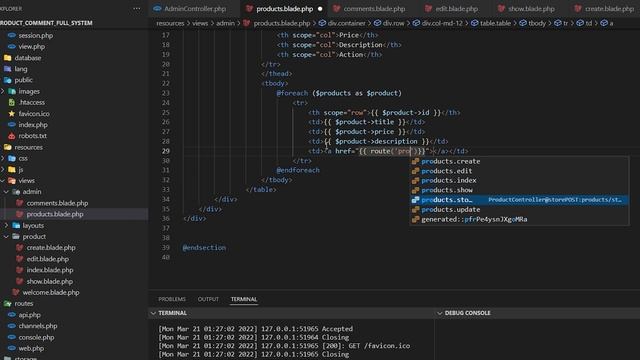Click PRODUCT_COMMENT_FULL_SYSTEM explorer header
The height and width of the screenshot is (360, 640).
point(46,23)
